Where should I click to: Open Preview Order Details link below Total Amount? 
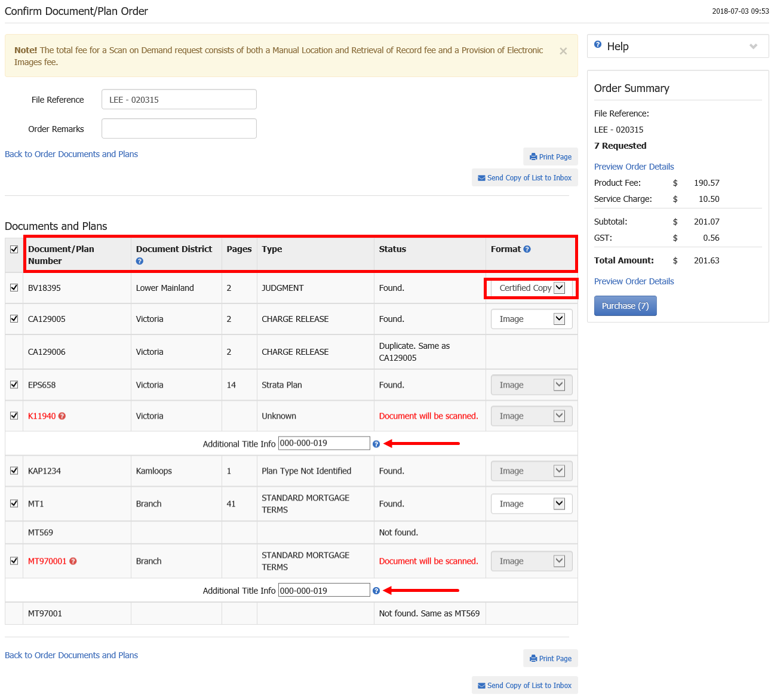634,281
